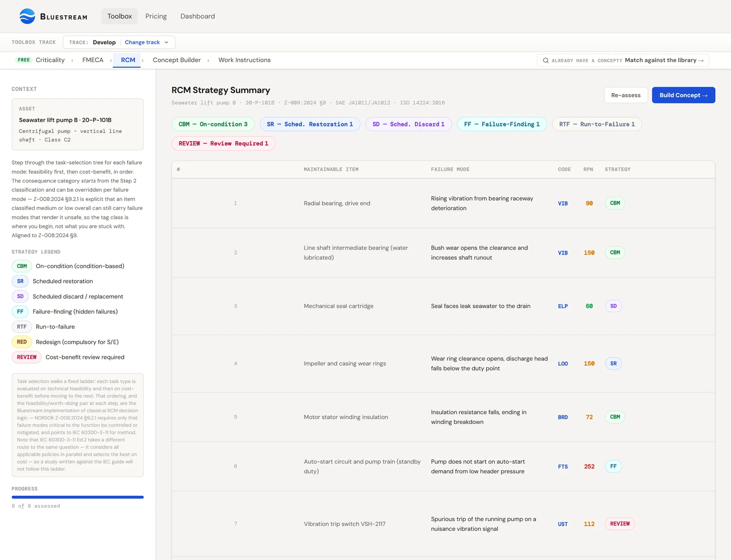
Task: Click the FF badge for Auto-start circuit row
Action: (x=613, y=466)
